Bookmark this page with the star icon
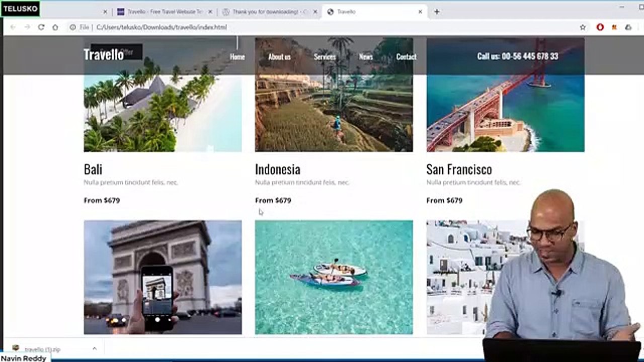Viewport: 644px width, 362px height. 583,27
